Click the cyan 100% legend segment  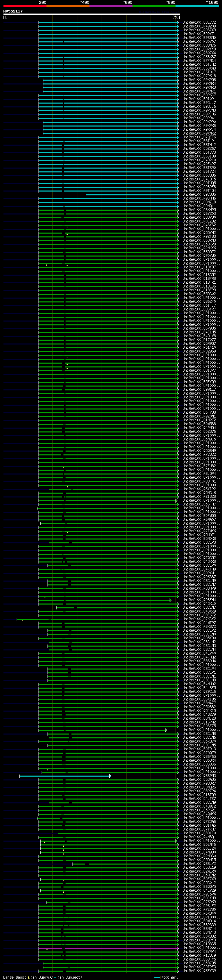tap(197, 6)
